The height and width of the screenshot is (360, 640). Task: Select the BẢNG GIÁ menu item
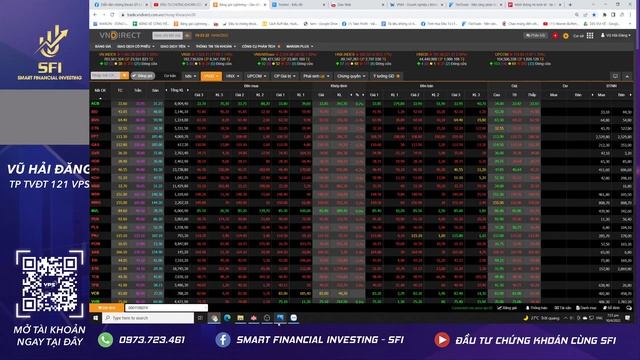[x=103, y=47]
